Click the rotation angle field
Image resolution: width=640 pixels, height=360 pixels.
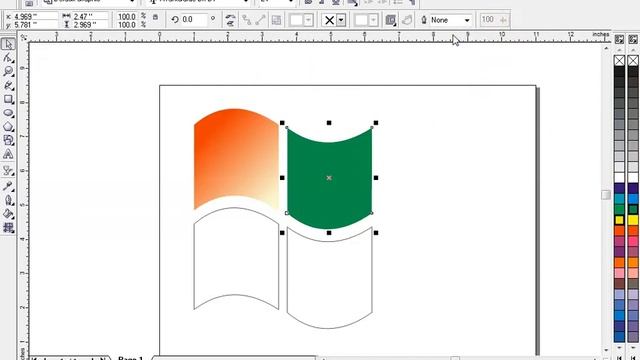click(194, 20)
